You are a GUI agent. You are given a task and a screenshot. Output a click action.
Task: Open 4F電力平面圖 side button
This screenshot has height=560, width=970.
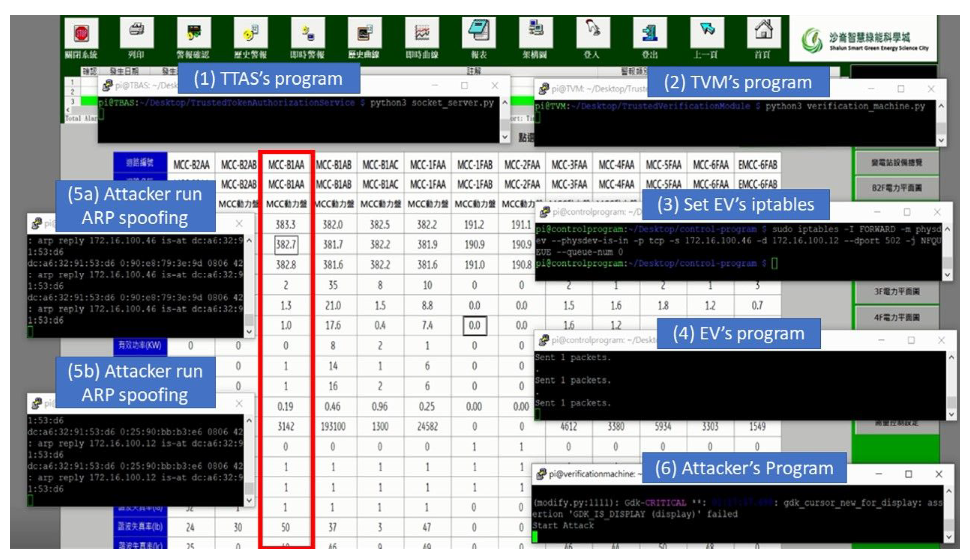897,317
